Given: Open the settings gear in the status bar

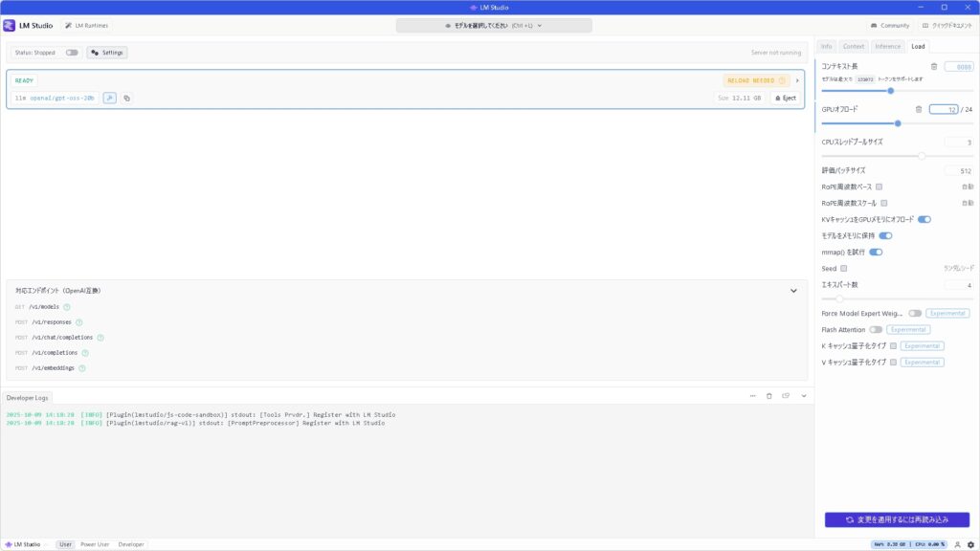Looking at the screenshot, I should (970, 544).
